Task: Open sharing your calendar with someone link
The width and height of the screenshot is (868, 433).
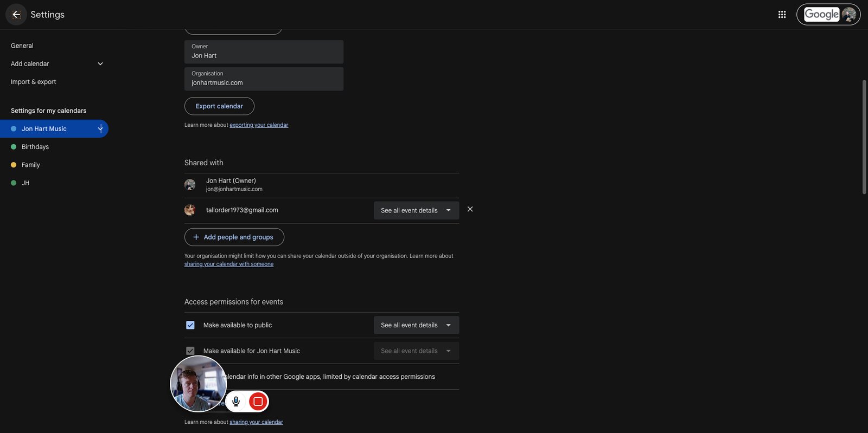Action: click(229, 264)
